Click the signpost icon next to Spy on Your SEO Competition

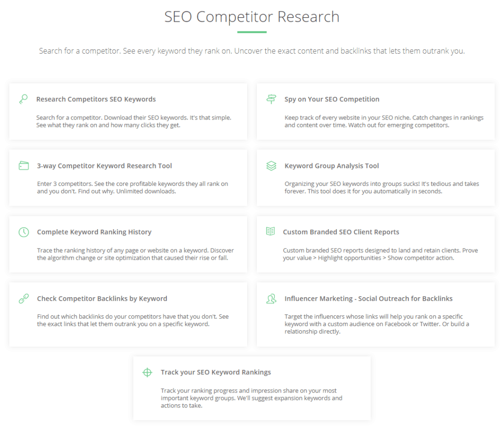point(271,99)
